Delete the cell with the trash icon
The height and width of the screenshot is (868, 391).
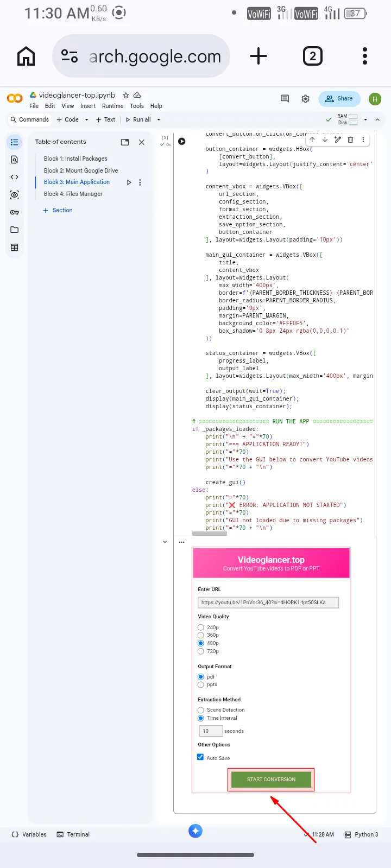coord(350,140)
